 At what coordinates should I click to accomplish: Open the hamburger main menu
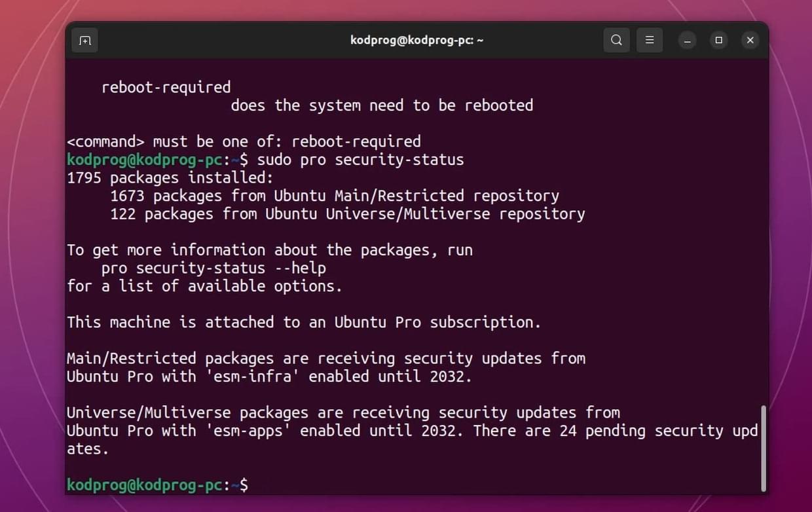[x=650, y=40]
